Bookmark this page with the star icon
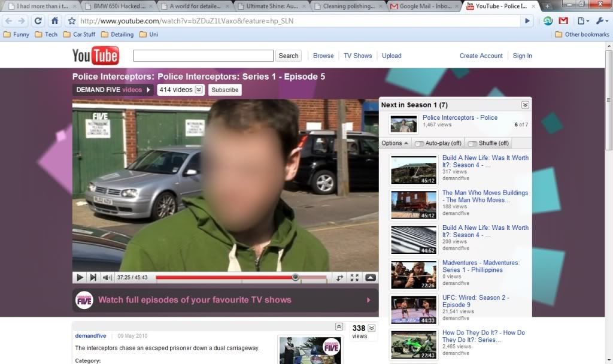 point(72,21)
